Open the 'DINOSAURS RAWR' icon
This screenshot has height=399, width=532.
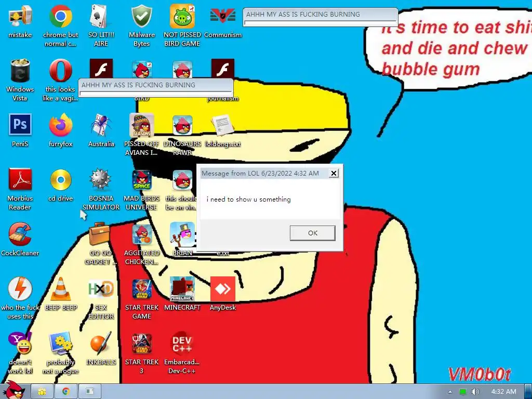tap(182, 125)
